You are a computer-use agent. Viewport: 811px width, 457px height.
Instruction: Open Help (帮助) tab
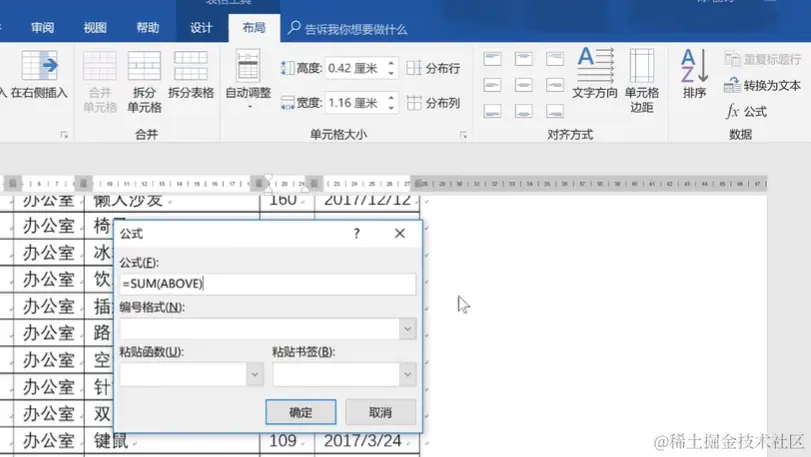148,27
